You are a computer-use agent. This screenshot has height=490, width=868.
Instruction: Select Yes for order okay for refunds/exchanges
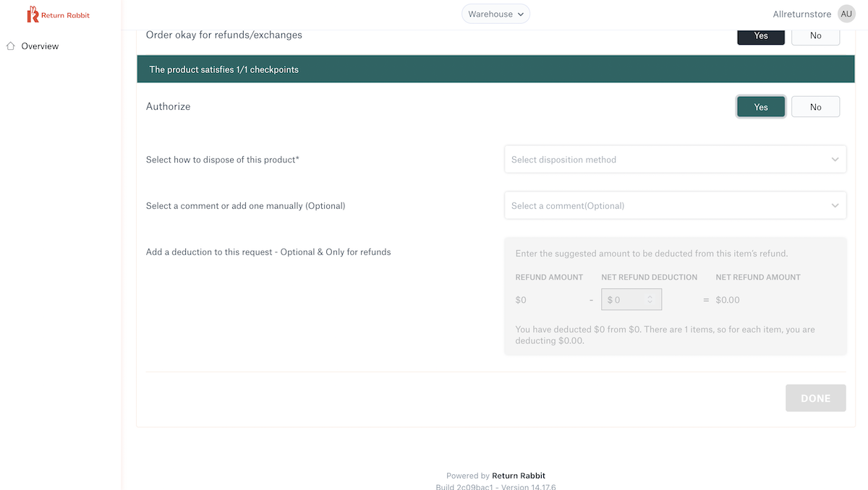761,35
